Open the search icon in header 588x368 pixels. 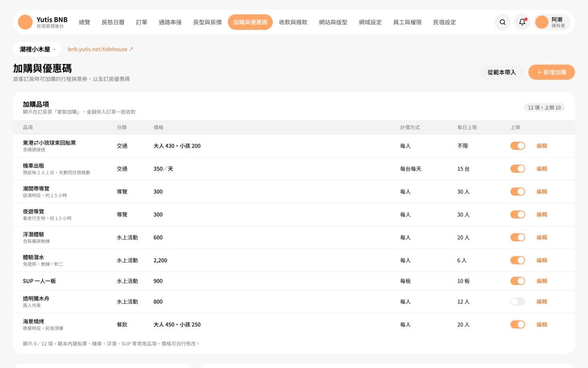503,22
